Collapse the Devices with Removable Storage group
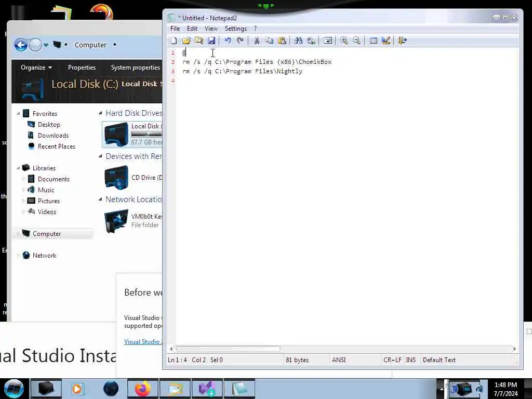This screenshot has height=399, width=532. [100, 156]
